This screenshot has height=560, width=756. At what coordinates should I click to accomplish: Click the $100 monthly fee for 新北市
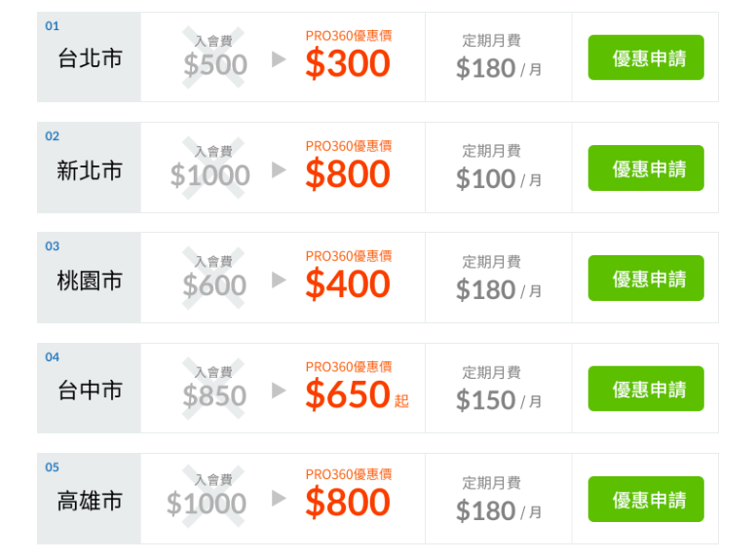(x=486, y=179)
